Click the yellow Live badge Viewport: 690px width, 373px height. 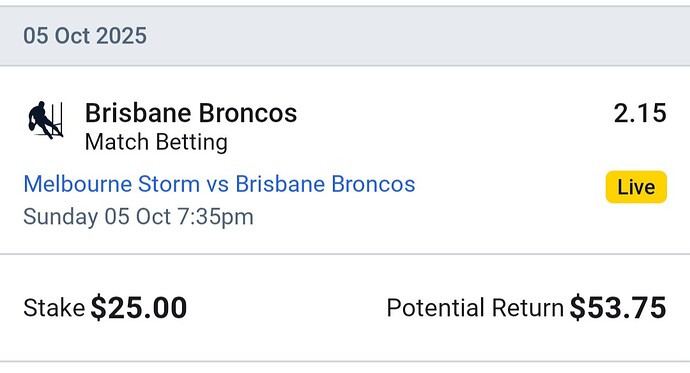pyautogui.click(x=636, y=187)
